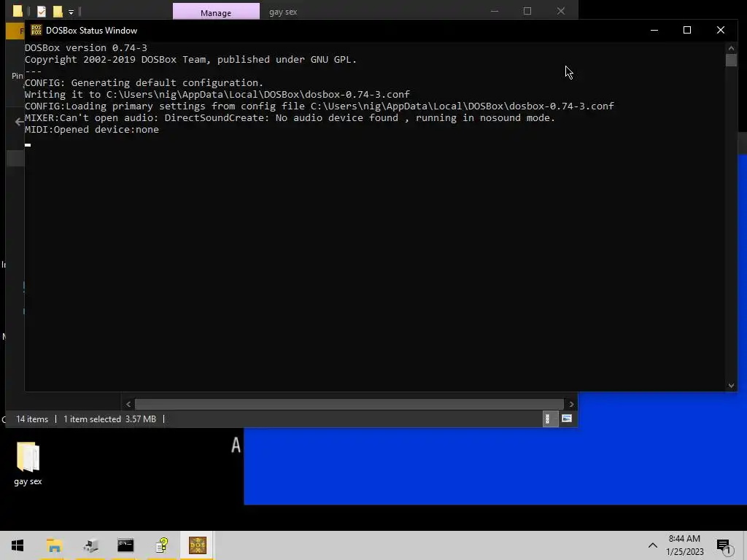This screenshot has width=747, height=560.
Task: Click the MIXER 'No audio device found' line
Action: pyautogui.click(x=290, y=117)
